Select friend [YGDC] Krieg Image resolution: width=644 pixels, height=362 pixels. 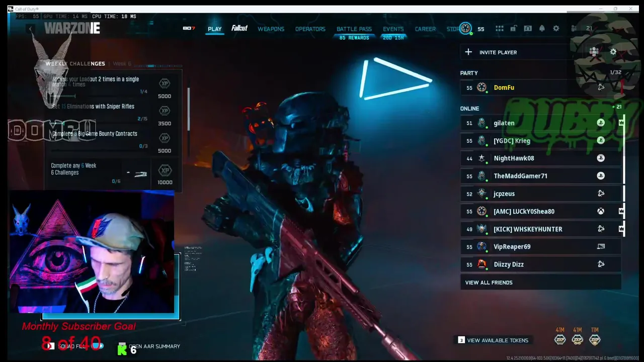pyautogui.click(x=541, y=141)
